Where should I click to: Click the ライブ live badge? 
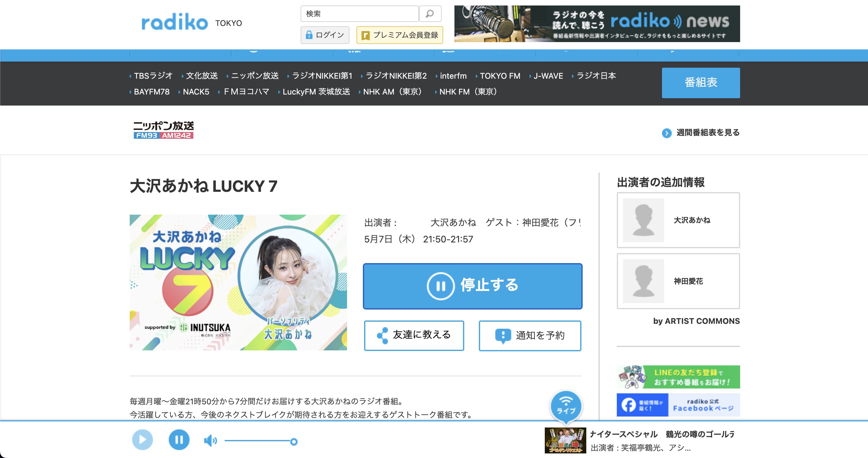click(566, 407)
